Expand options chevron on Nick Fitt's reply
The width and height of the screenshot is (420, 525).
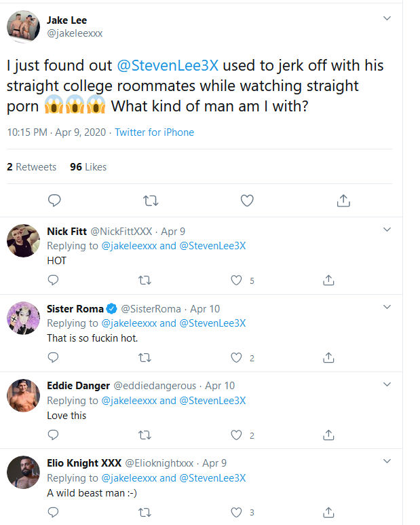[x=387, y=230]
